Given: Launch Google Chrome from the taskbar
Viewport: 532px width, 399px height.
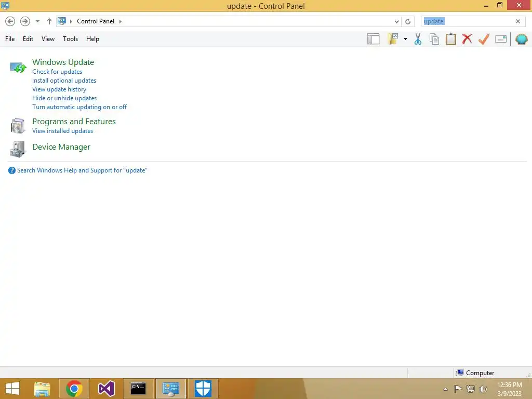Looking at the screenshot, I should tap(74, 389).
